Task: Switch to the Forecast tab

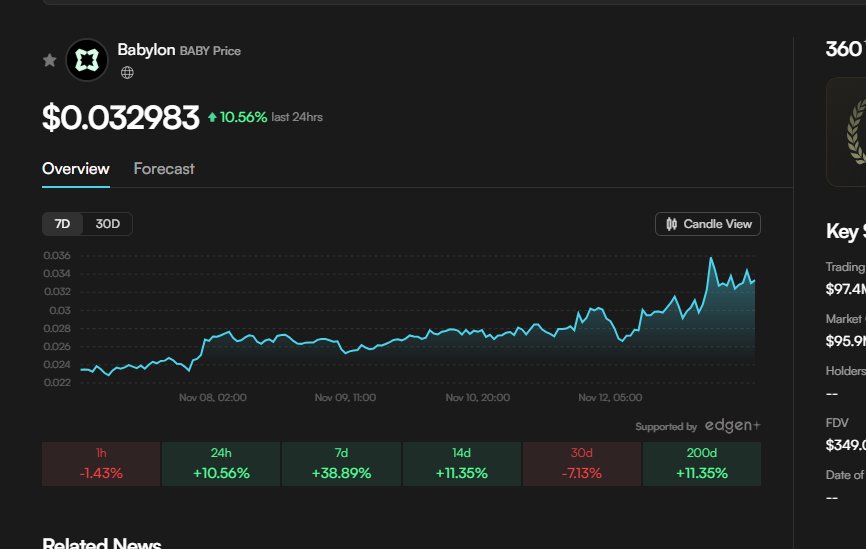Action: click(164, 169)
